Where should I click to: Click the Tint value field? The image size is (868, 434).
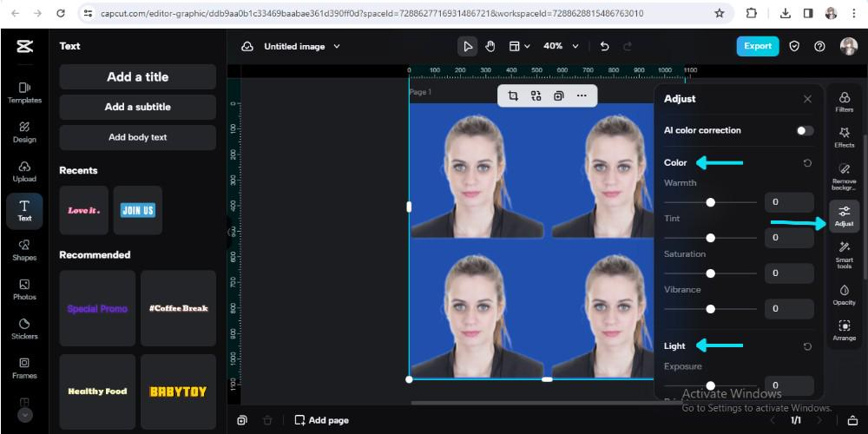(789, 238)
